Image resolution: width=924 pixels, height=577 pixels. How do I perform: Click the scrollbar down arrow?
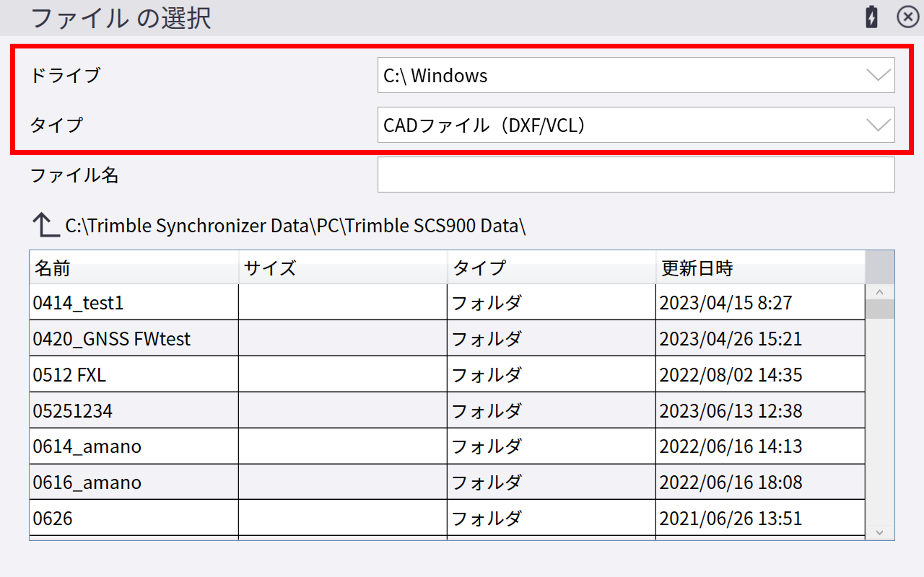[879, 533]
